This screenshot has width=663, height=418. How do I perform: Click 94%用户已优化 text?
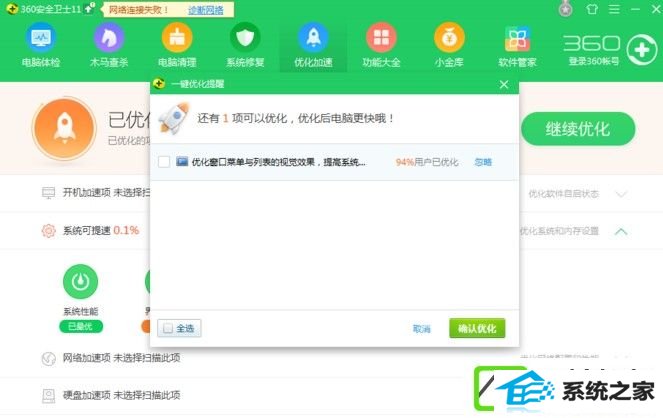(427, 162)
